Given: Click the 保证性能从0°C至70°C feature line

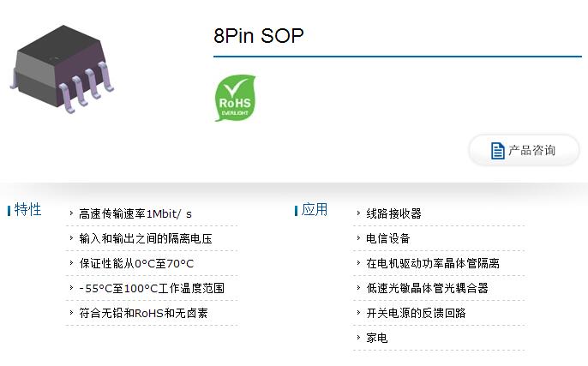Looking at the screenshot, I should 136,263.
